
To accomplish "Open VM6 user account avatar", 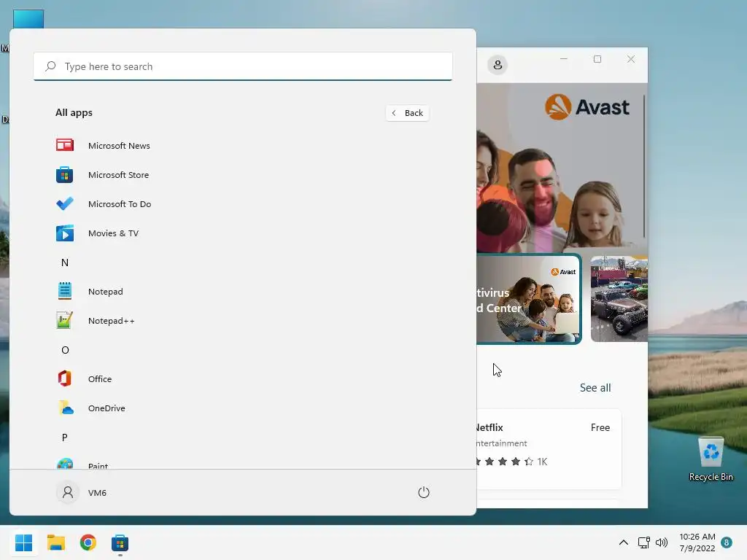I will [x=68, y=492].
